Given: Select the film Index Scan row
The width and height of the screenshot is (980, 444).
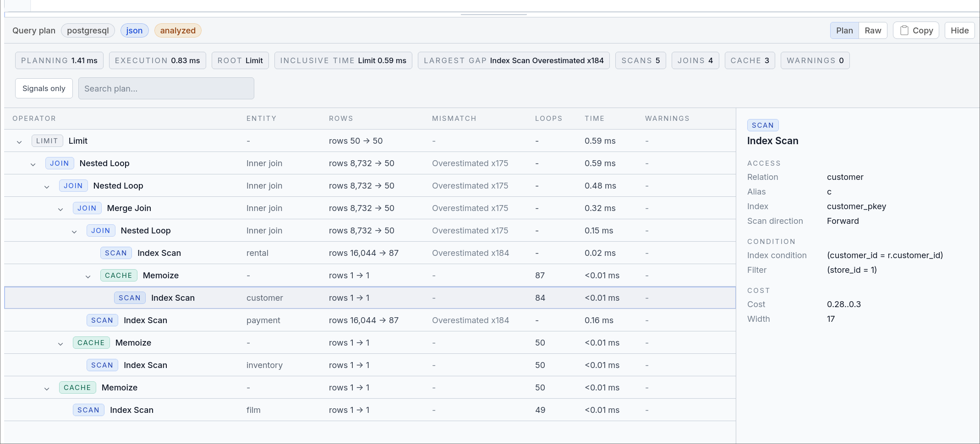Looking at the screenshot, I should (x=370, y=410).
